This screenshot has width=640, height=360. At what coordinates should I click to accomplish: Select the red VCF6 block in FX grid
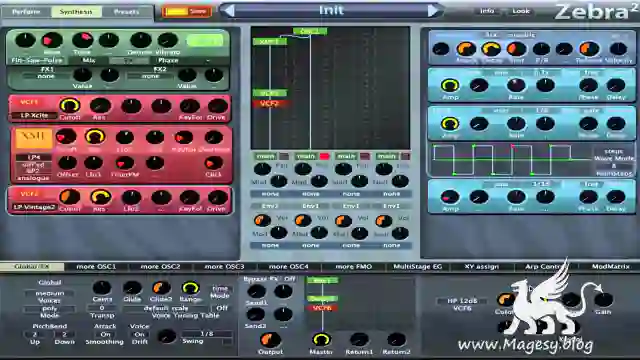[x=322, y=308]
